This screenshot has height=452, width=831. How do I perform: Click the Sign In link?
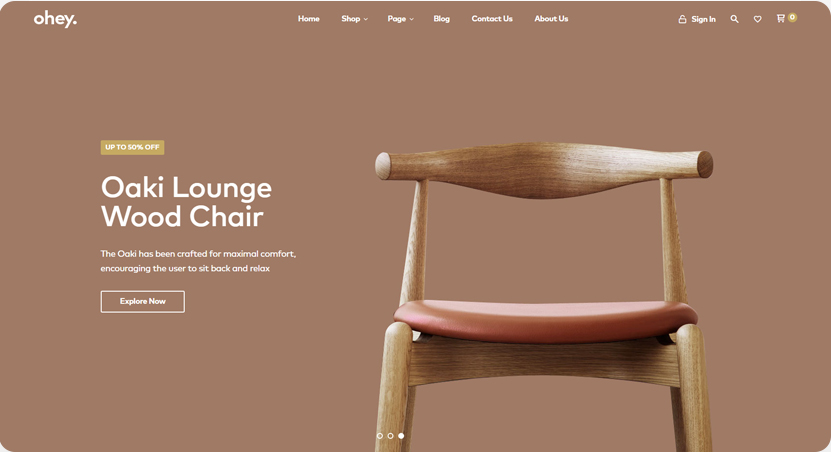(x=703, y=19)
